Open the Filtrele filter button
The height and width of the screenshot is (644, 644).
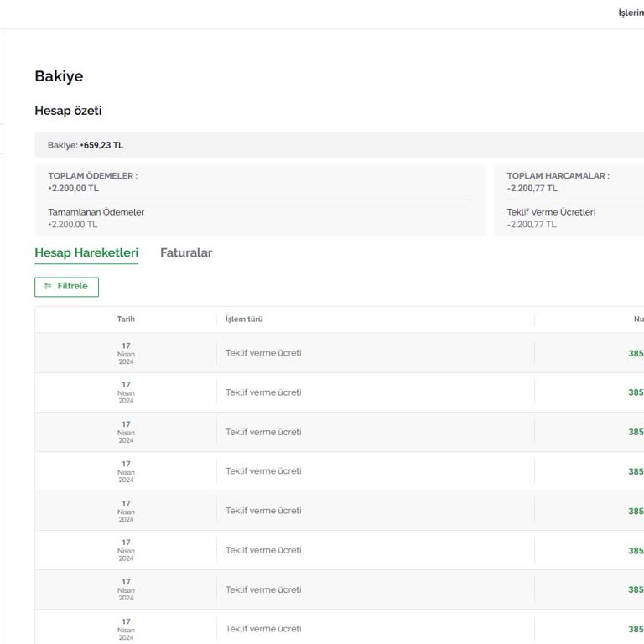(x=66, y=286)
